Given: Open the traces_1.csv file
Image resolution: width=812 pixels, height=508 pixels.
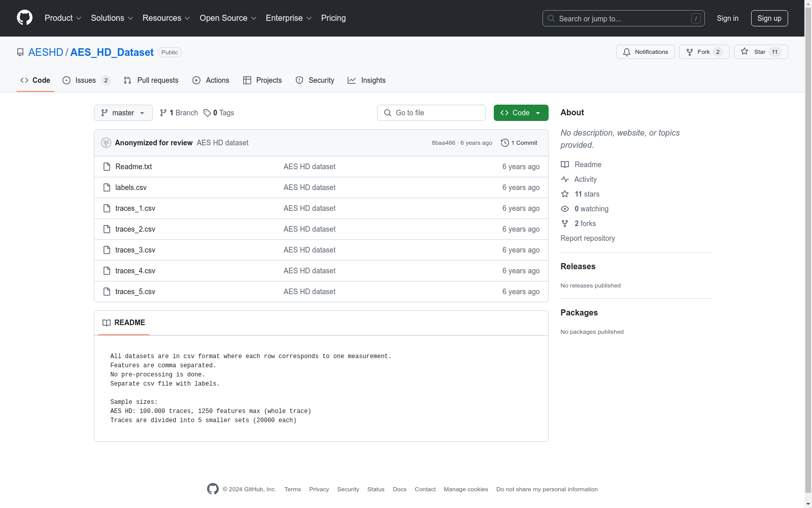Looking at the screenshot, I should [135, 208].
